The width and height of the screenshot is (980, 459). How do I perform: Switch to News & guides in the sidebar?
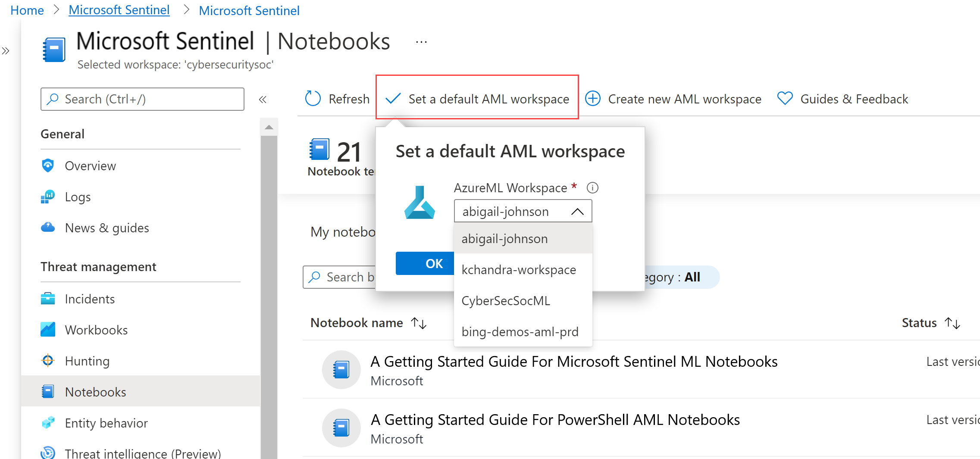pyautogui.click(x=47, y=227)
